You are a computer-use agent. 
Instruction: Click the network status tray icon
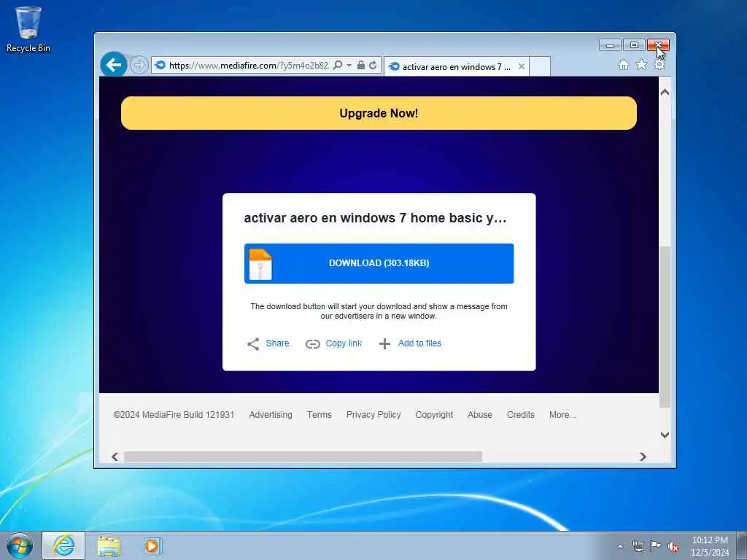pos(638,547)
